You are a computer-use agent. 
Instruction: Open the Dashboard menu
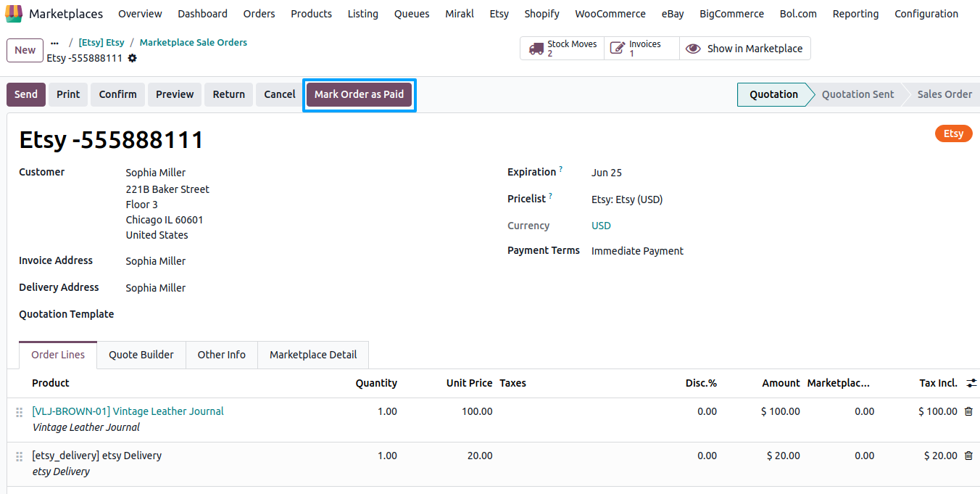pos(202,14)
